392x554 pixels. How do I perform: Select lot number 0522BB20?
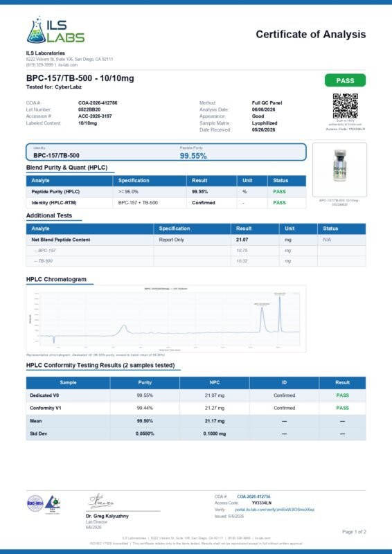tap(89, 109)
